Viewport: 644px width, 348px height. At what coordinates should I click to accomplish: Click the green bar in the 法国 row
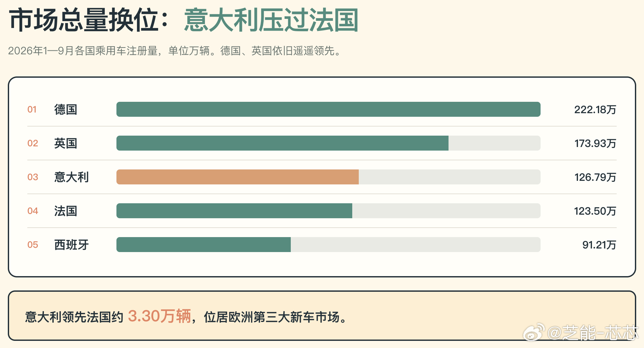[234, 211]
